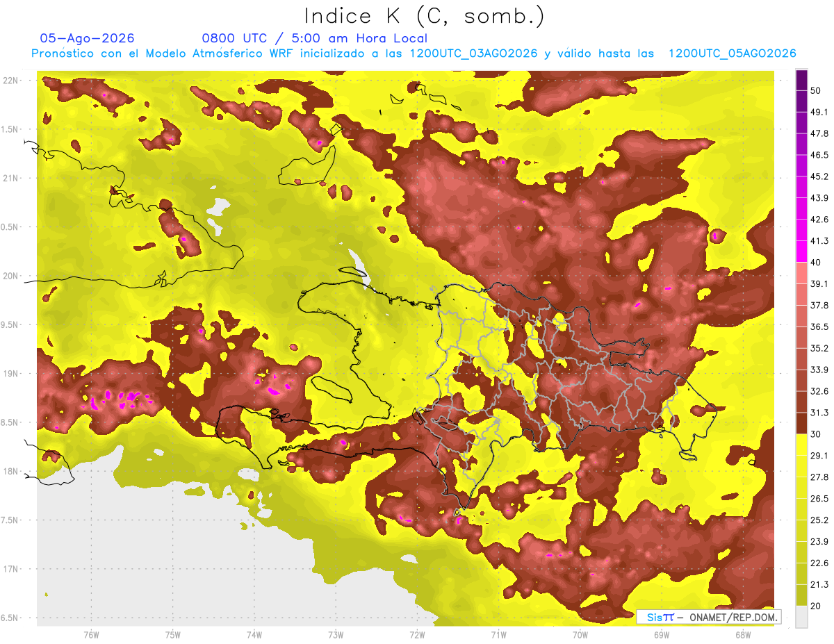Click the '41.3' color scale value
The height and width of the screenshot is (644, 834).
coord(819,241)
